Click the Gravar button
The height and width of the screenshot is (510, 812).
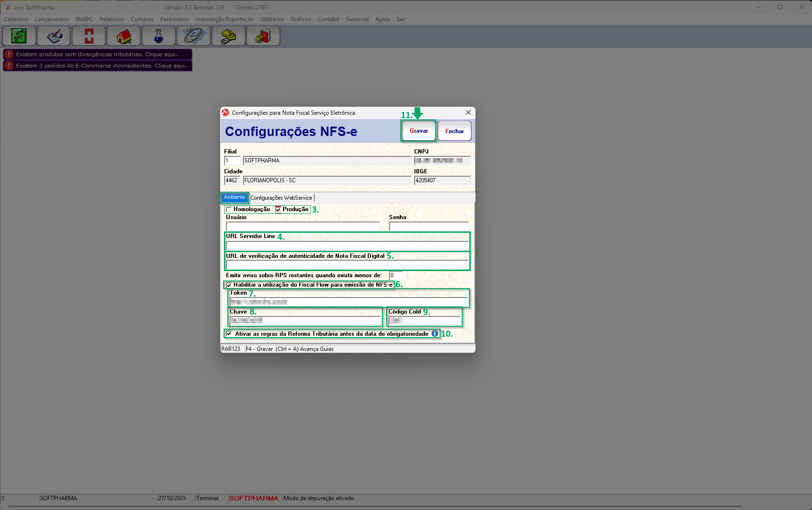pos(419,131)
